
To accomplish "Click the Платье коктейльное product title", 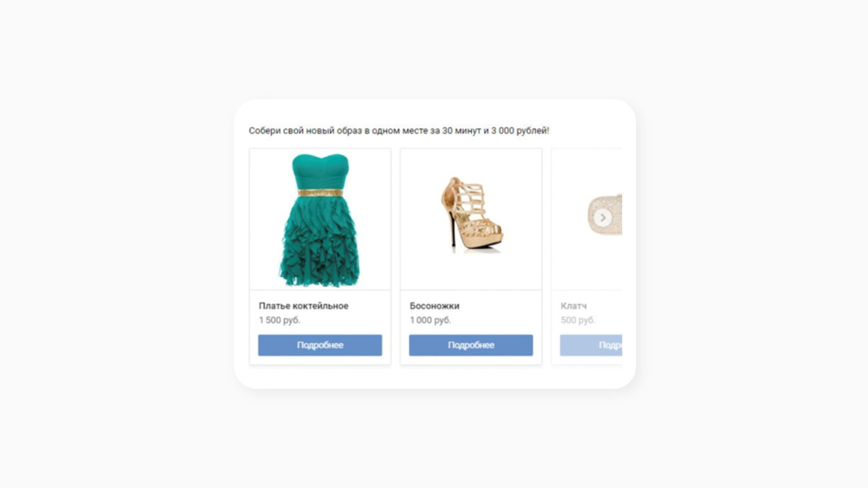I will click(304, 306).
